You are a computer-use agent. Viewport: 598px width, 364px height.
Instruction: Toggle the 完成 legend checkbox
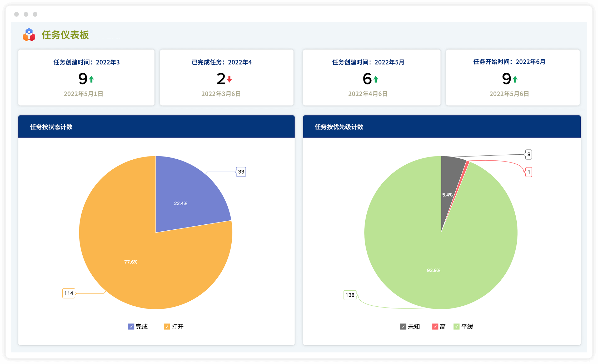[131, 326]
